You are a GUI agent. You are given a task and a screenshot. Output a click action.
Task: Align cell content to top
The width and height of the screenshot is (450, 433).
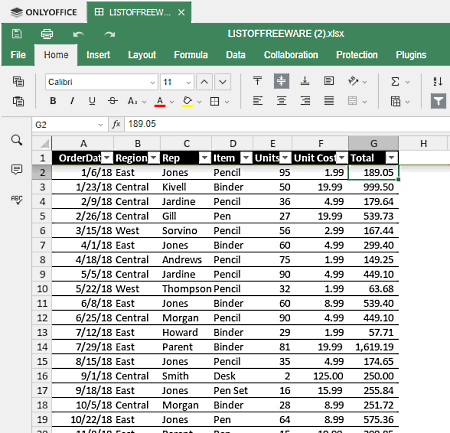[x=257, y=81]
